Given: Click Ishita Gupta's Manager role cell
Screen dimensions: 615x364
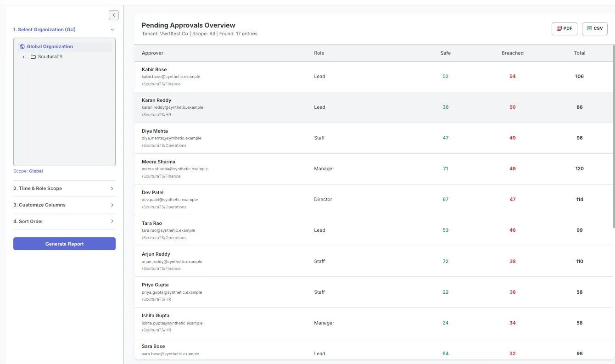Looking at the screenshot, I should tap(324, 323).
